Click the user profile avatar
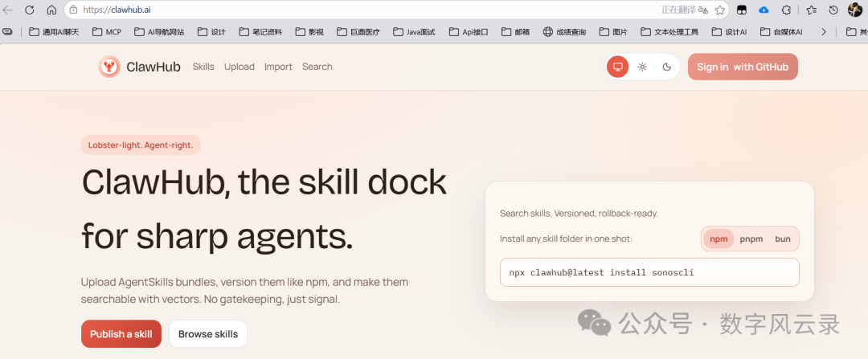868x359 pixels. 854,10
